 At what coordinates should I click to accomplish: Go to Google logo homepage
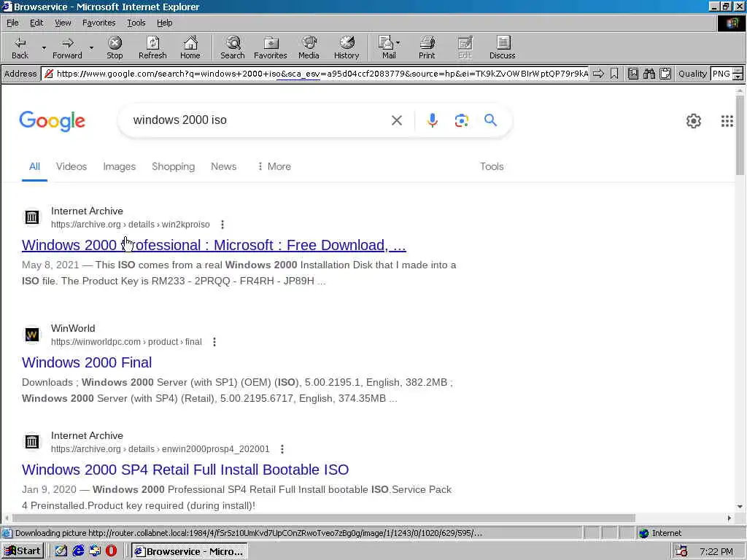[x=53, y=122]
